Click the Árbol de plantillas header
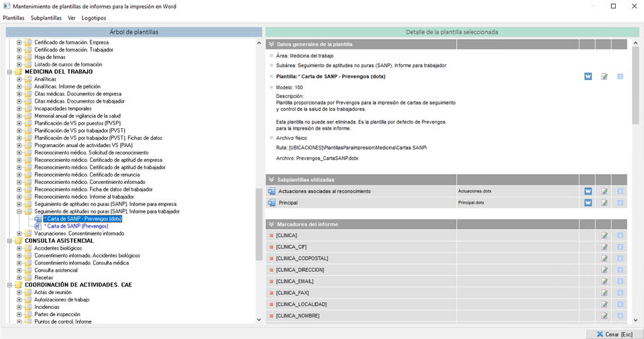This screenshot has height=339, width=644. click(x=134, y=32)
